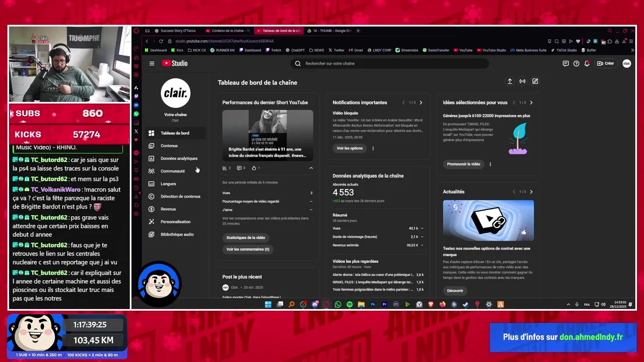Click Statistiques de la vidéo button

[x=246, y=237]
